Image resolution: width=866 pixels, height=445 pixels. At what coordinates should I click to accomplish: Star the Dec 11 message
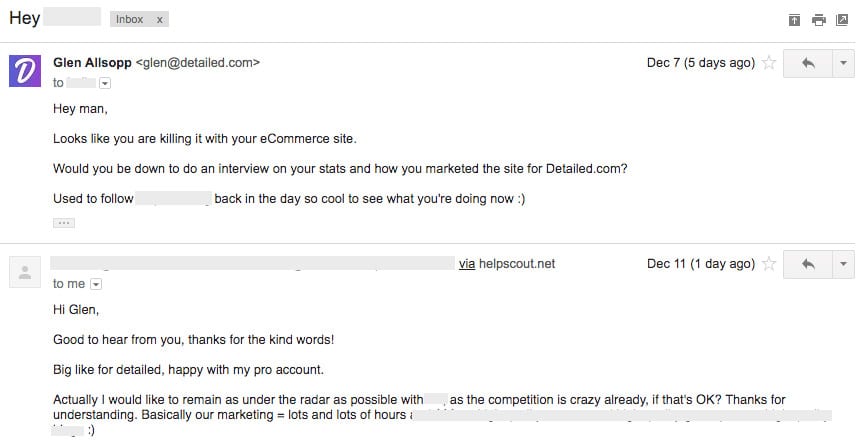point(769,264)
